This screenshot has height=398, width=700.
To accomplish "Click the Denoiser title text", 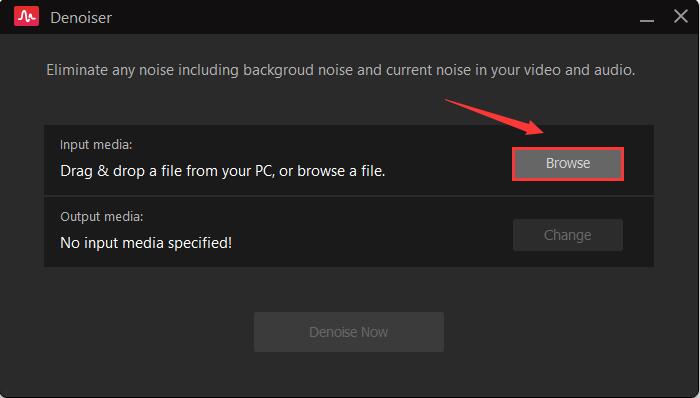I will [x=81, y=17].
